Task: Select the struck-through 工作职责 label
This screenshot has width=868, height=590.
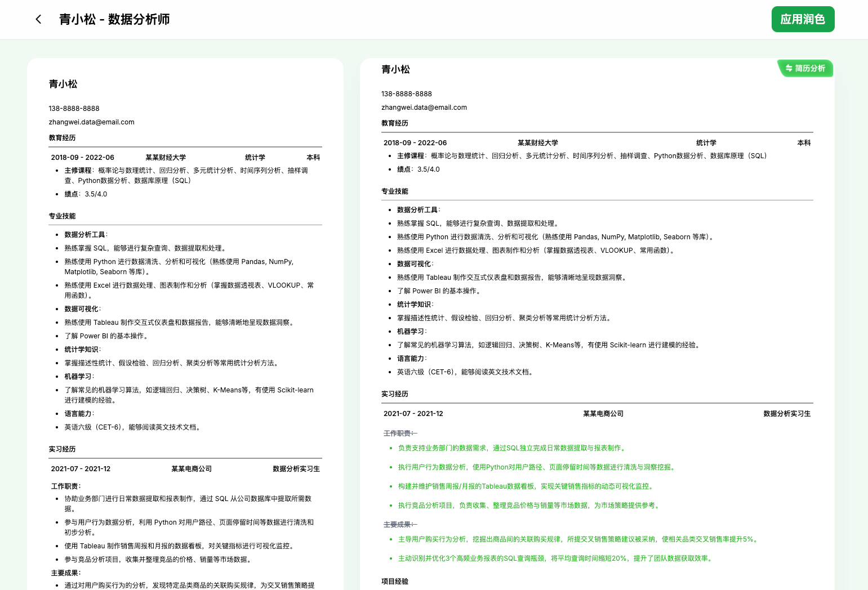Action: pyautogui.click(x=399, y=433)
